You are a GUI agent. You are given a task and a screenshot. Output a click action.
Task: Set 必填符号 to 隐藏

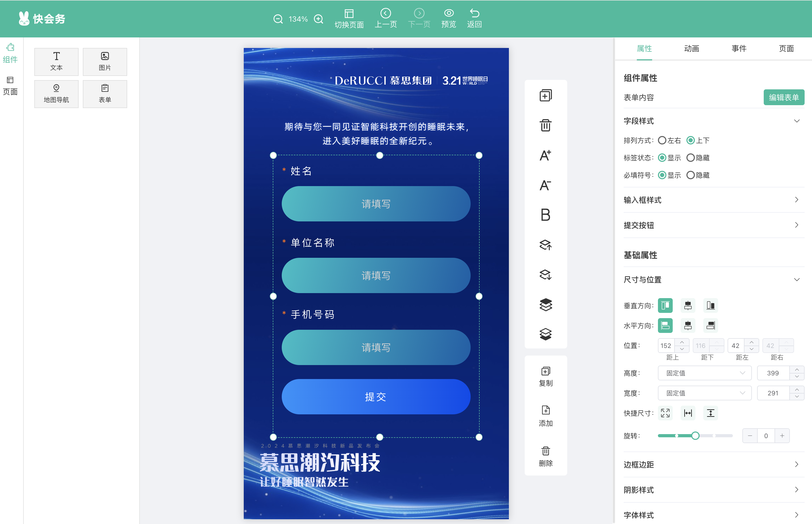tap(690, 175)
